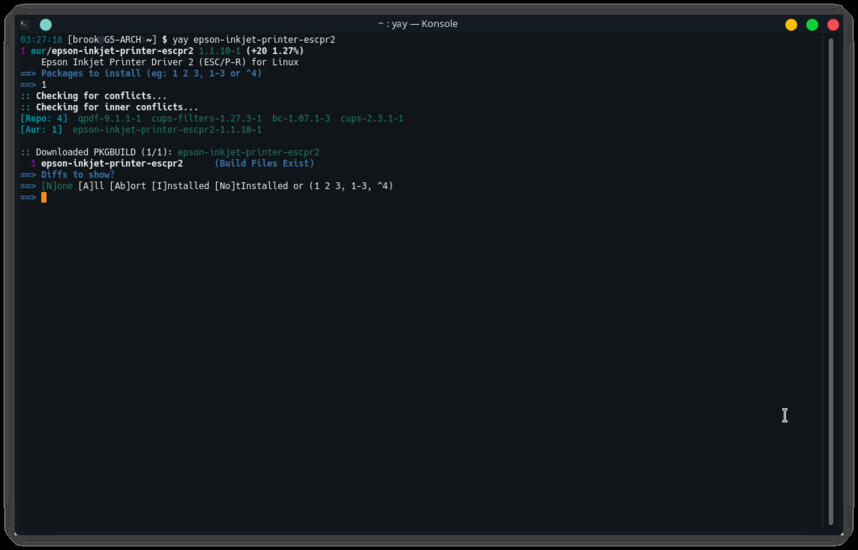The image size is (858, 550).
Task: Click the '~ : yay — Konsole' window title
Action: click(418, 24)
